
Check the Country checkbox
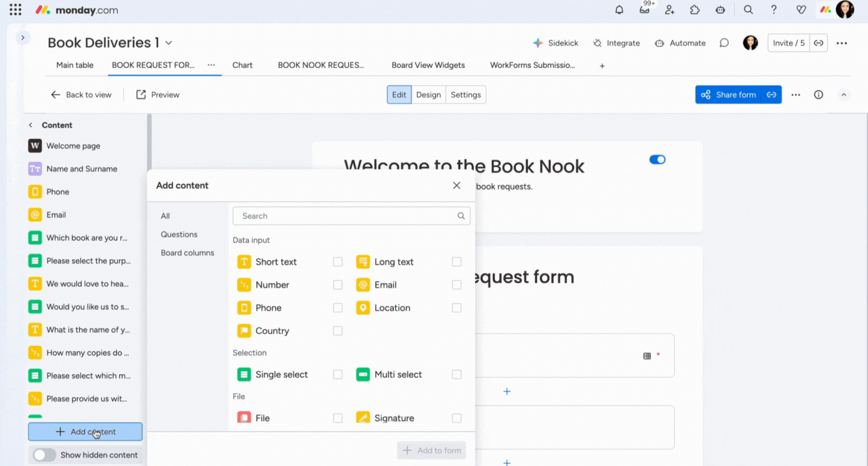click(338, 331)
